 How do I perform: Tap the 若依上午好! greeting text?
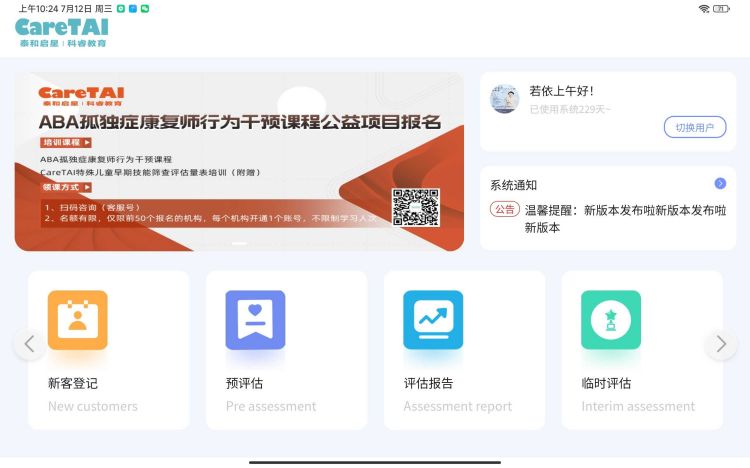click(x=562, y=91)
